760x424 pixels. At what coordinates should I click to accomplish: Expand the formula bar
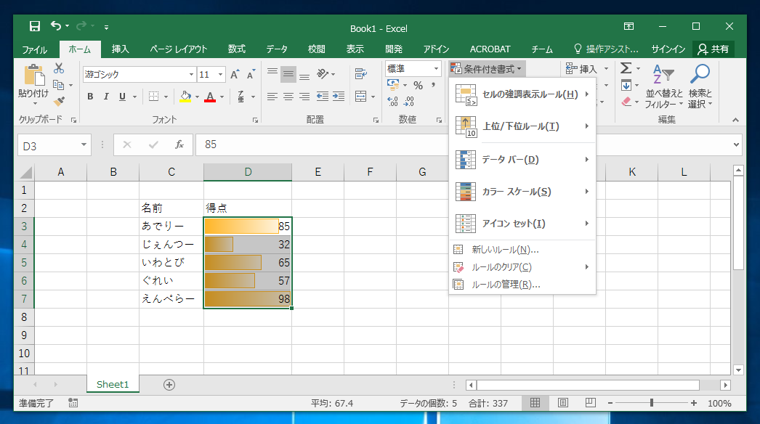pos(736,144)
